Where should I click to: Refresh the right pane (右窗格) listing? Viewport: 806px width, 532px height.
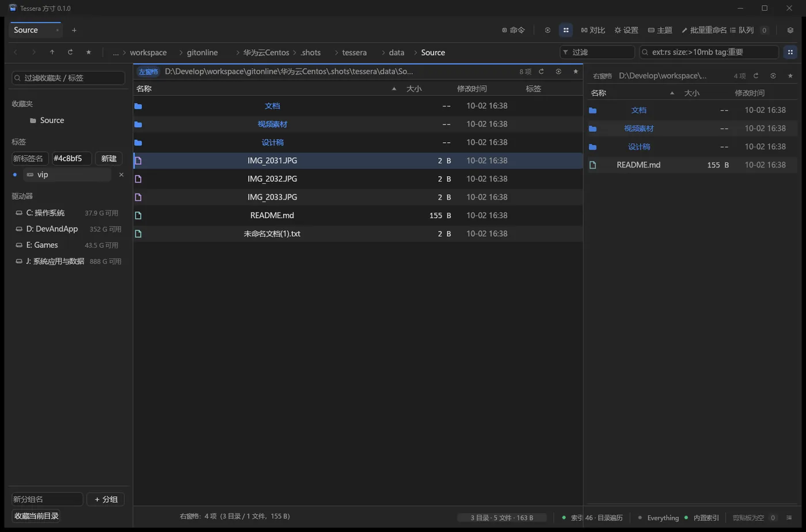(x=756, y=75)
